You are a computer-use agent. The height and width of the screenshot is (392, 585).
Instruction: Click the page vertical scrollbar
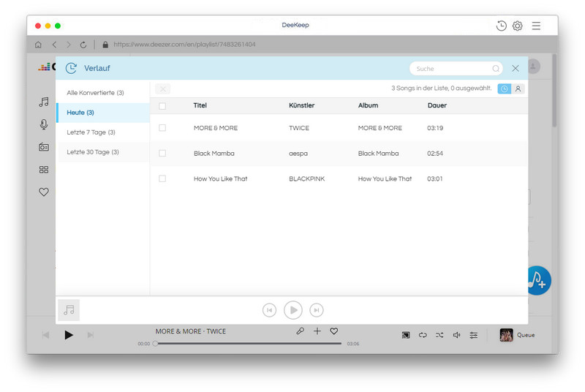pyautogui.click(x=554, y=91)
